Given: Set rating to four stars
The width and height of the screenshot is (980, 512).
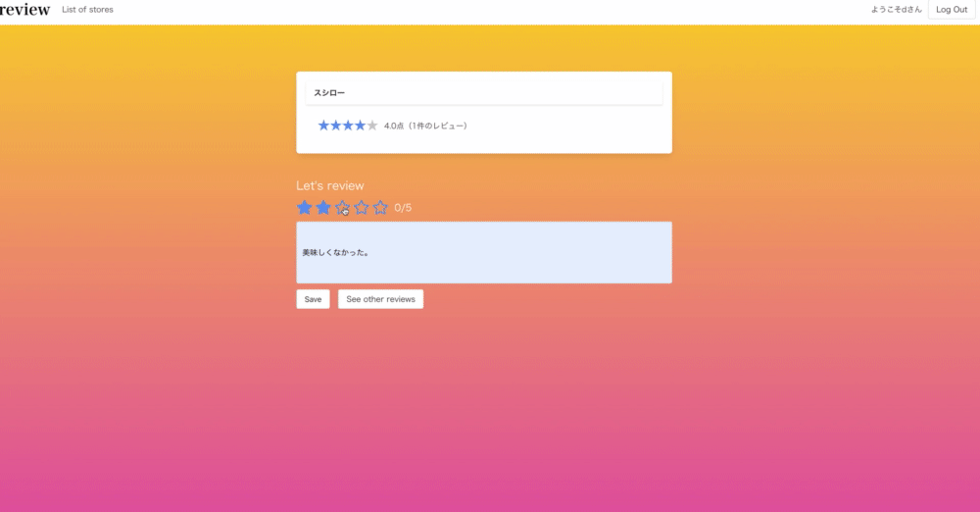Looking at the screenshot, I should [362, 207].
